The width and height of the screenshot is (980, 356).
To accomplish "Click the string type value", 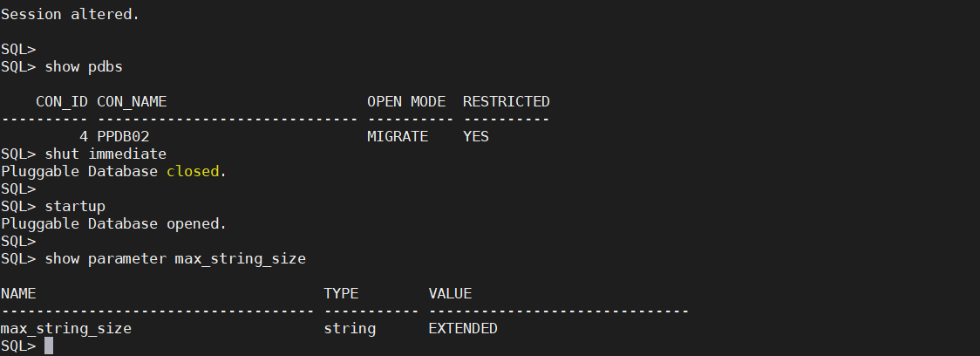I will (350, 328).
